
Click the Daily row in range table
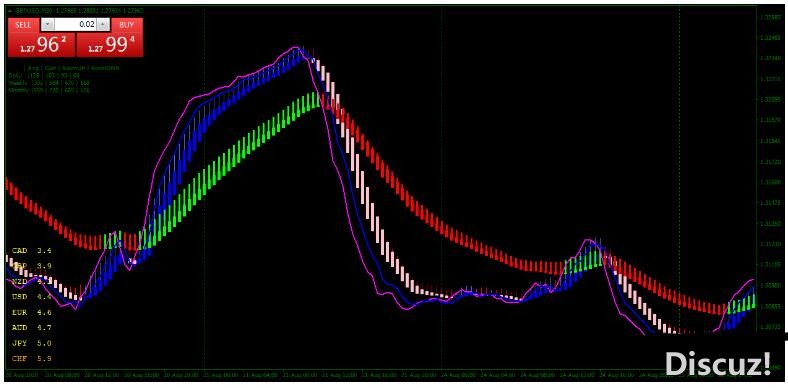tap(44, 74)
